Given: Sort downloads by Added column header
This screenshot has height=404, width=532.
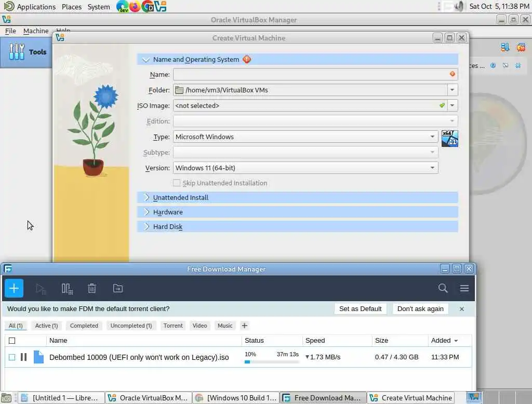Looking at the screenshot, I should click(x=444, y=341).
